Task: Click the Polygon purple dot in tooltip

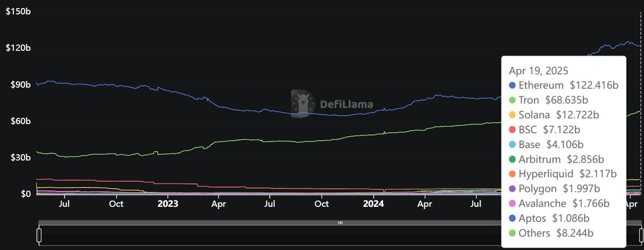Action: [512, 189]
